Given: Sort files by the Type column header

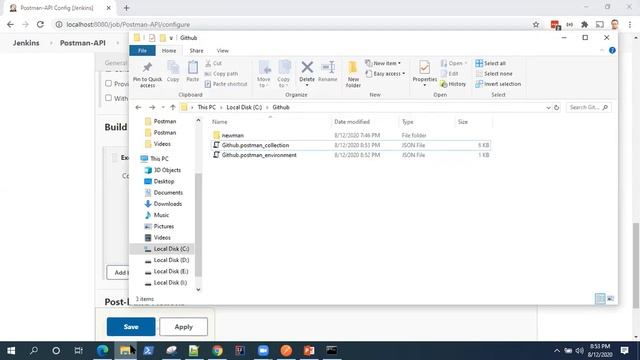Looking at the screenshot, I should click(x=426, y=122).
